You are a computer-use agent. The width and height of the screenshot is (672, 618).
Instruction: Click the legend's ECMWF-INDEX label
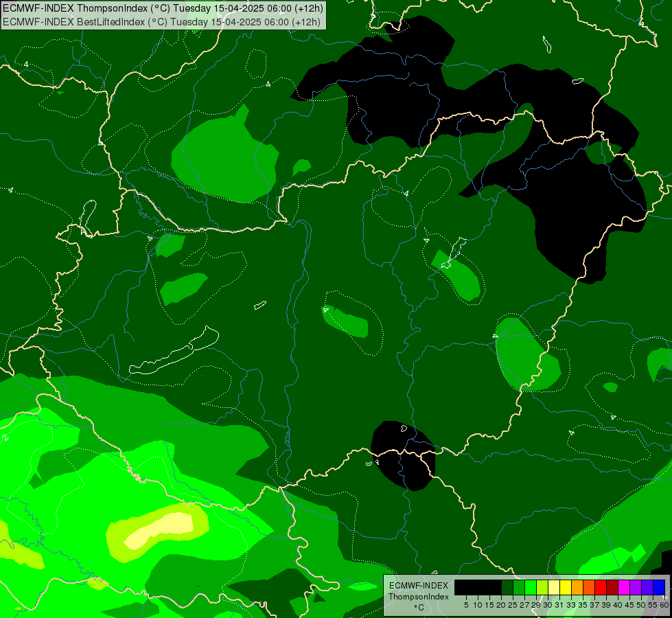point(419,586)
